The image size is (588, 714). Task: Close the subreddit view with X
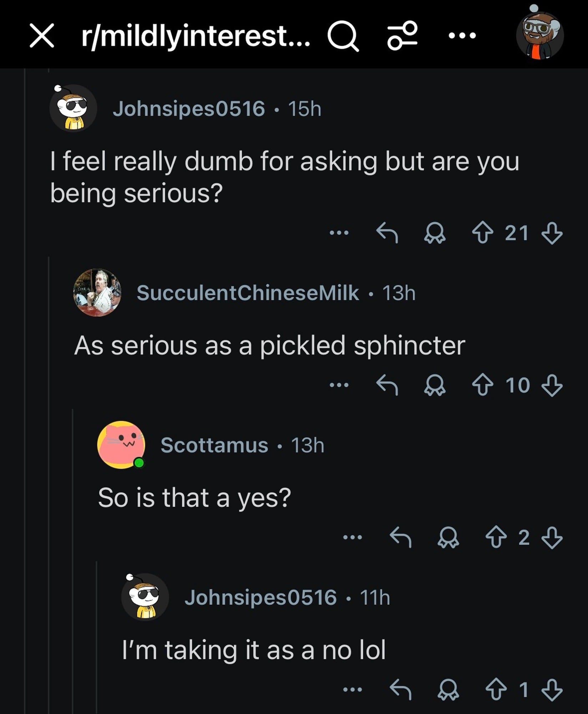pos(42,35)
